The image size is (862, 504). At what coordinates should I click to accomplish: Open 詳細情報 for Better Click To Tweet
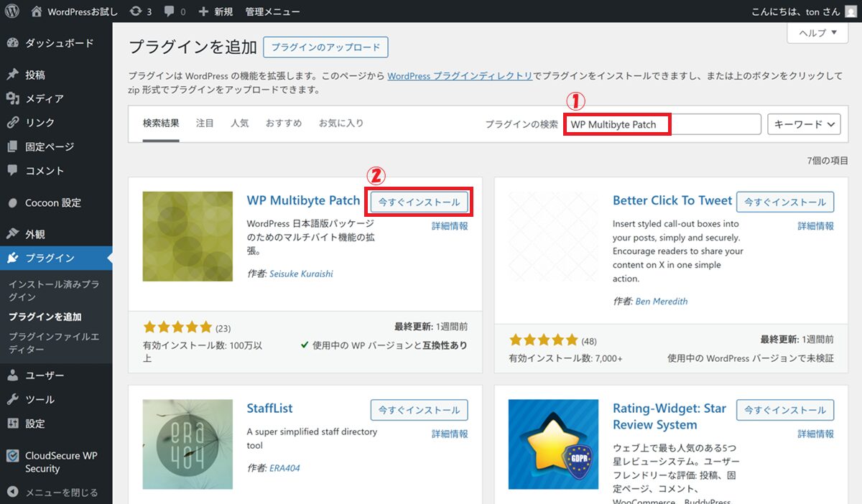815,226
